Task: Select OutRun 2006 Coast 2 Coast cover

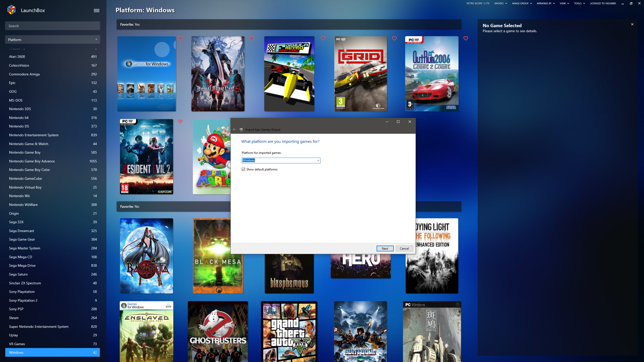Action: [432, 74]
